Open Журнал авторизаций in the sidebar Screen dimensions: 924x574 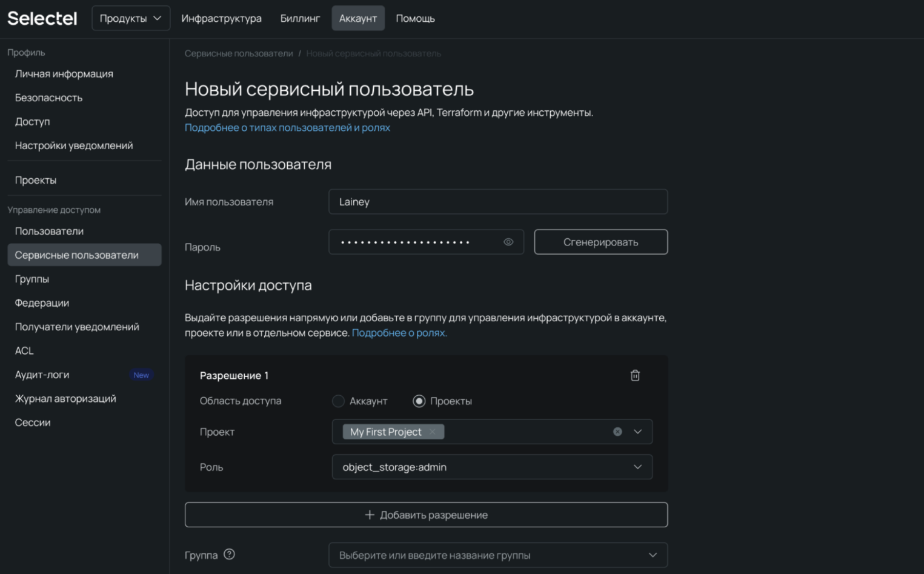coord(65,398)
